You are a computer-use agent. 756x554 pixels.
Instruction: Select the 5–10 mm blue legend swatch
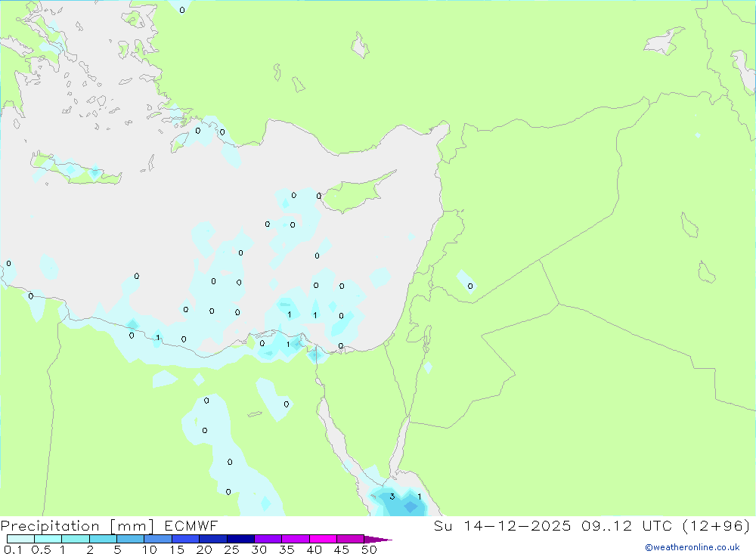(130, 539)
